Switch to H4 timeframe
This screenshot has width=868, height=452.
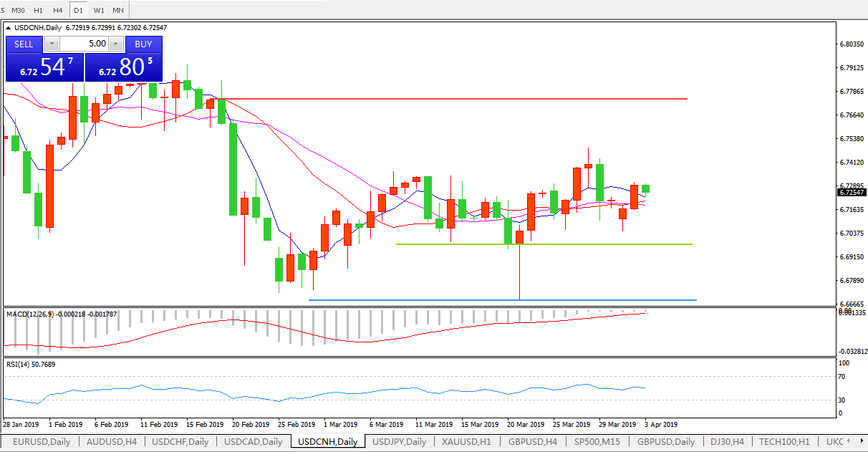(58, 10)
